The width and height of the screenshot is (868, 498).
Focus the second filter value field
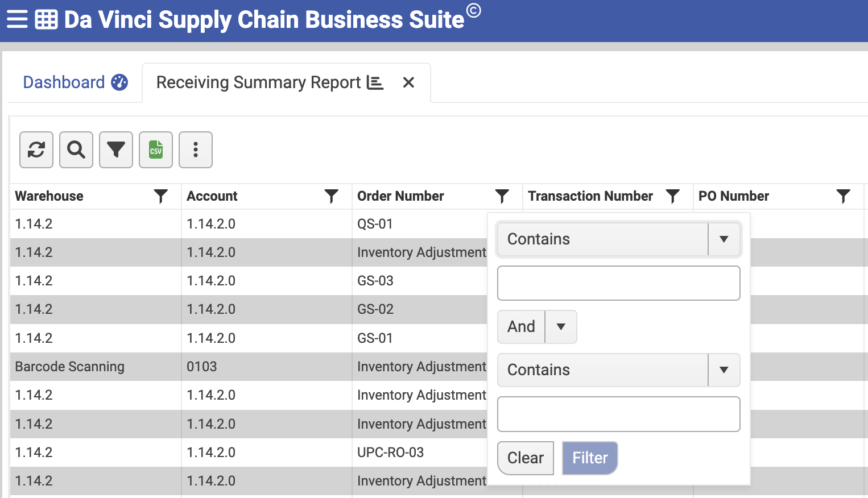pos(619,414)
